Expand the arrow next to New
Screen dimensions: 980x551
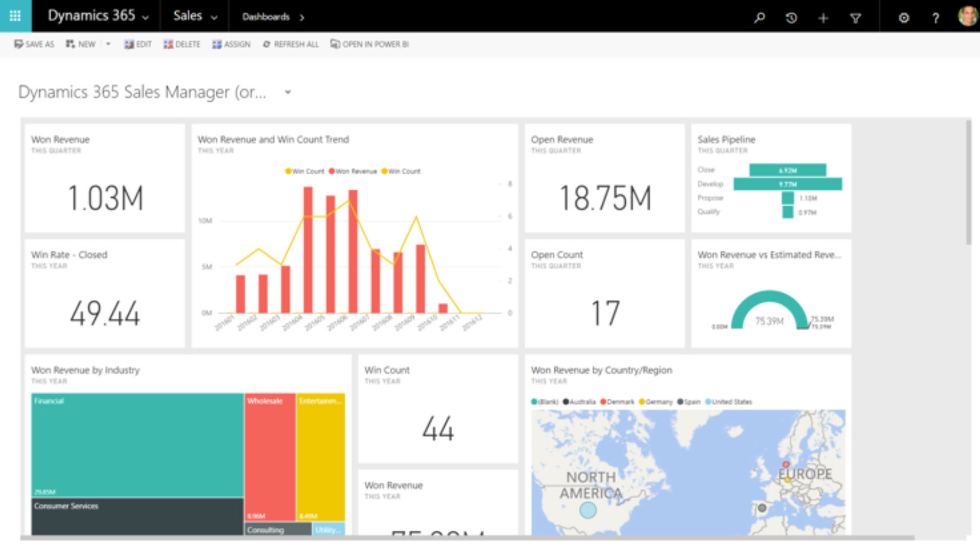coord(108,44)
